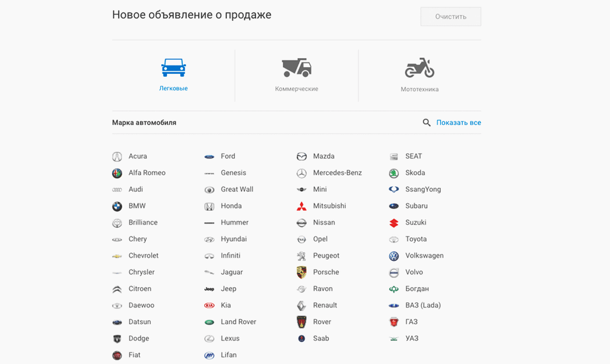
Task: Click the Audi rings logo
Action: (117, 190)
